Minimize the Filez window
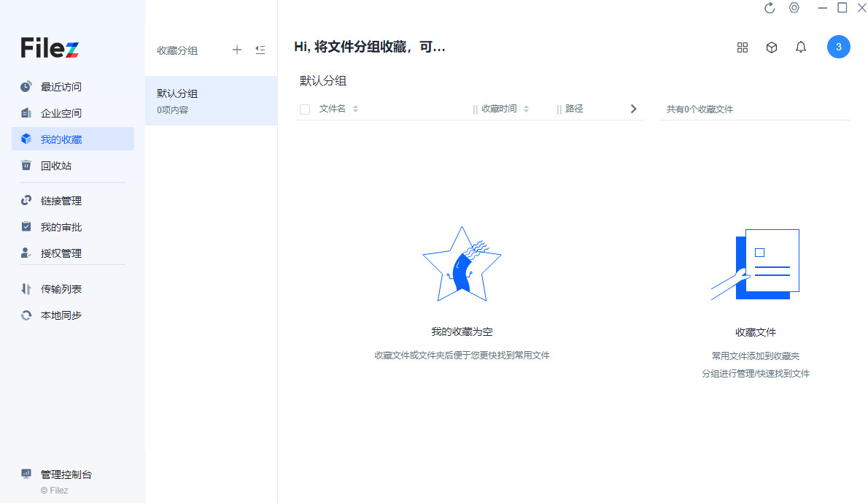The width and height of the screenshot is (868, 503). pos(822,8)
